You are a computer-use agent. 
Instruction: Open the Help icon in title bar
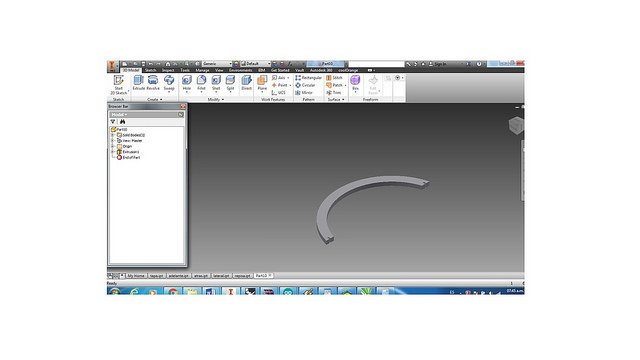tap(479, 64)
